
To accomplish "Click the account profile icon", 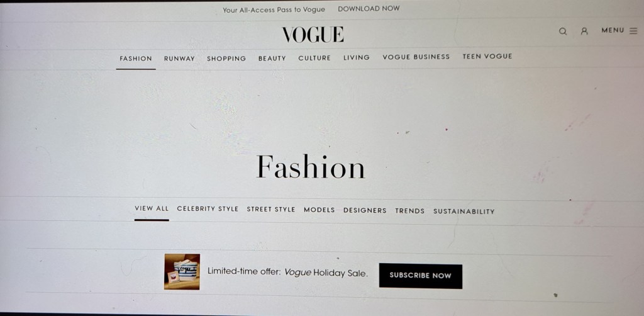I will coord(584,31).
